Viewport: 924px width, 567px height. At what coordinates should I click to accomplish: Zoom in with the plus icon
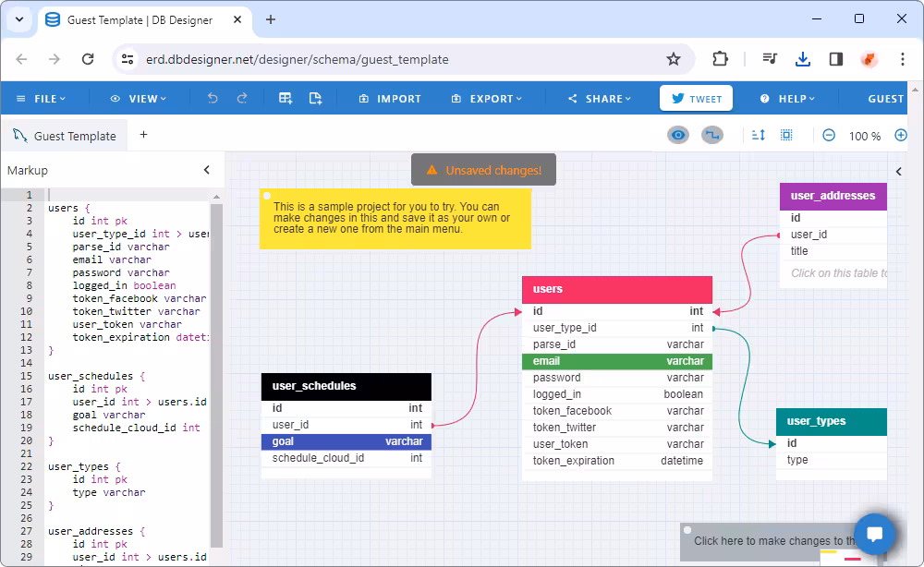click(x=900, y=136)
